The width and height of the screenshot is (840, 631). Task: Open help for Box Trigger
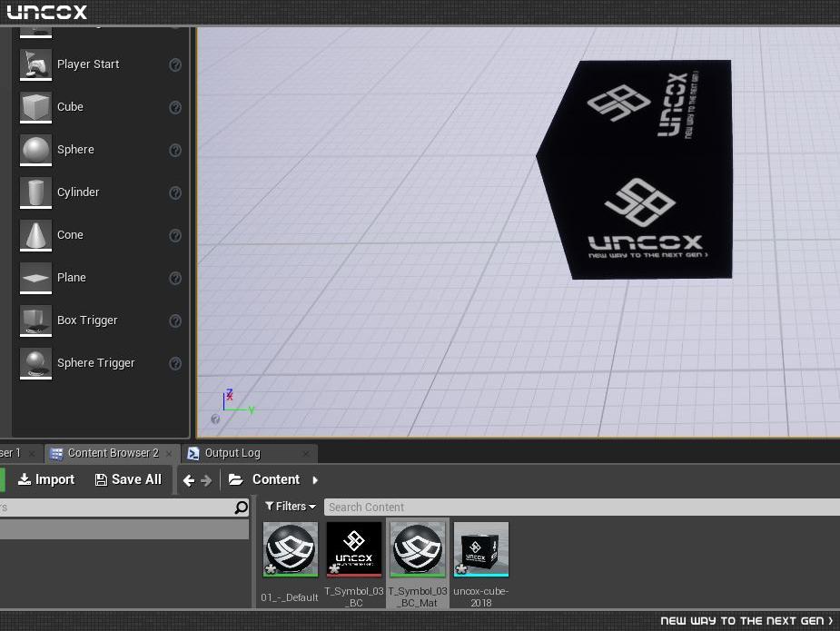[175, 320]
